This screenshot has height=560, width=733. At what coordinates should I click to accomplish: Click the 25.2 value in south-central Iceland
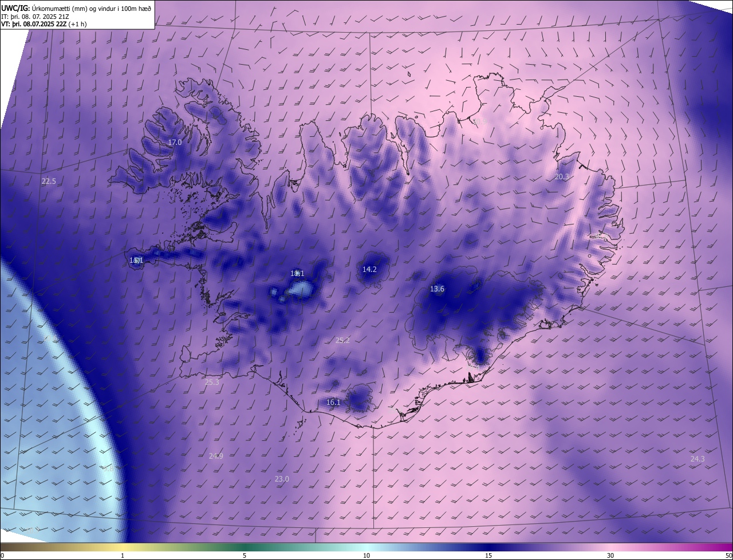(x=342, y=340)
